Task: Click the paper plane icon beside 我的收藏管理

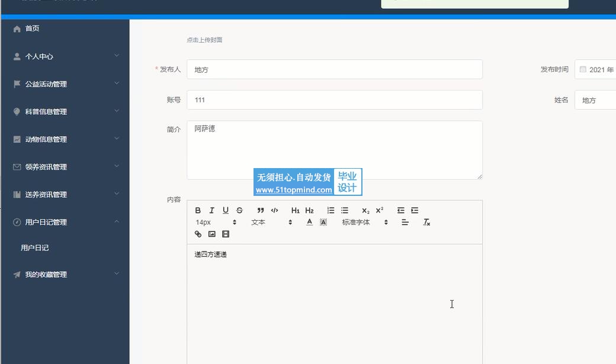Action: (17, 275)
